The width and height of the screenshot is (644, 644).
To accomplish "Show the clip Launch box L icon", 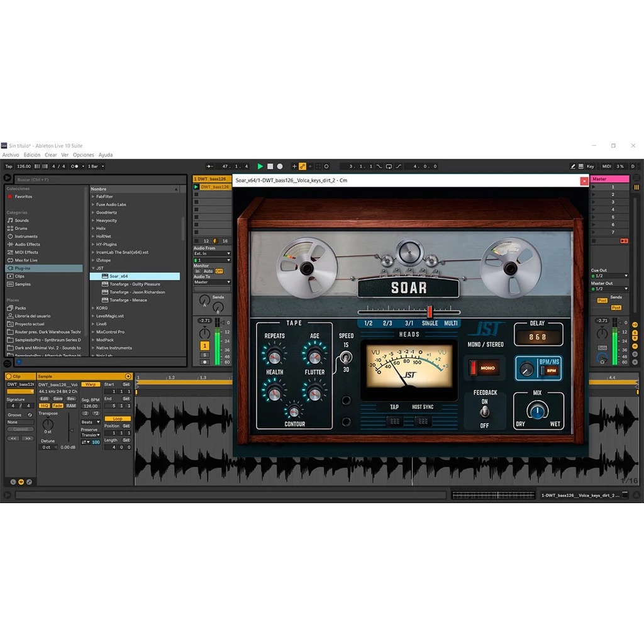I will point(13,482).
